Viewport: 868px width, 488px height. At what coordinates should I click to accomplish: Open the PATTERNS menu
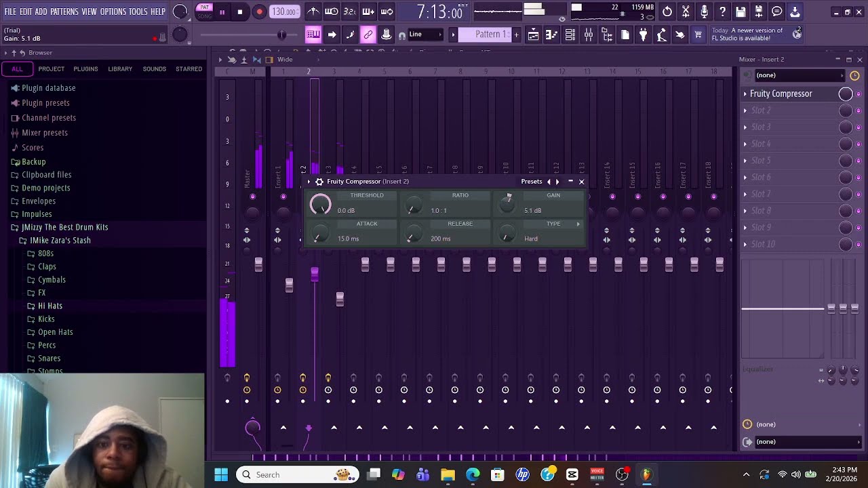pos(64,12)
